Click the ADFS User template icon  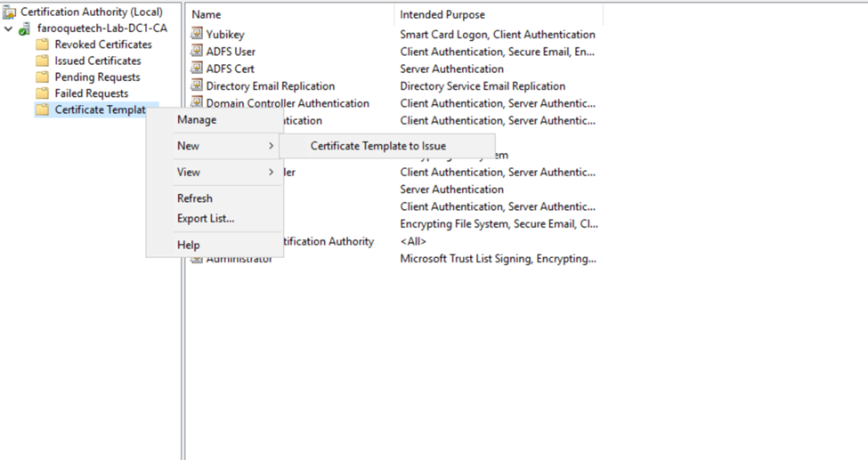tap(197, 51)
